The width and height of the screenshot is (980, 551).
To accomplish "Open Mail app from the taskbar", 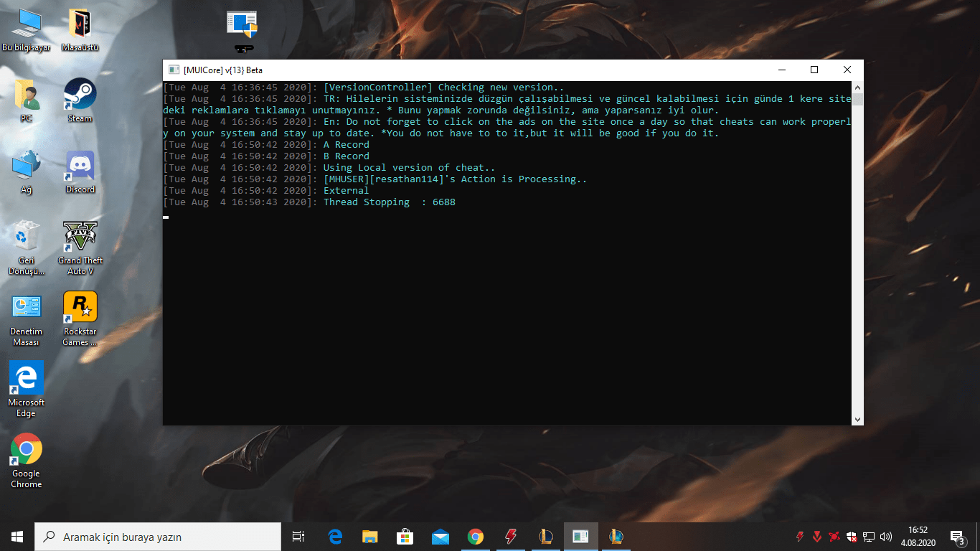I will [x=440, y=537].
